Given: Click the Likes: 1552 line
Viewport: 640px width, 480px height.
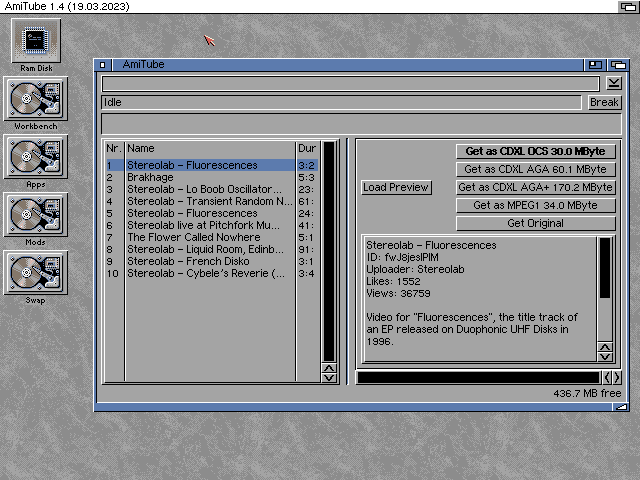Looking at the screenshot, I should pos(393,281).
